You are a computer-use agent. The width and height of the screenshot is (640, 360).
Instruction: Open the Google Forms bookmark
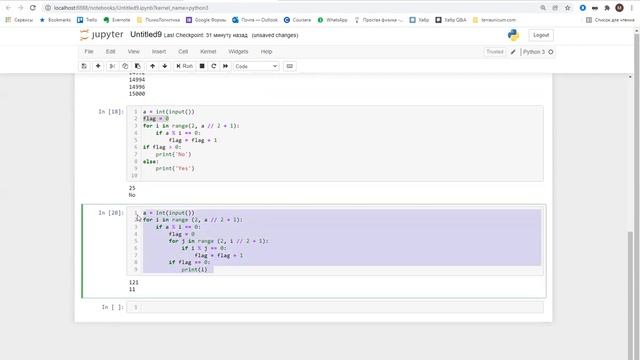(x=206, y=20)
